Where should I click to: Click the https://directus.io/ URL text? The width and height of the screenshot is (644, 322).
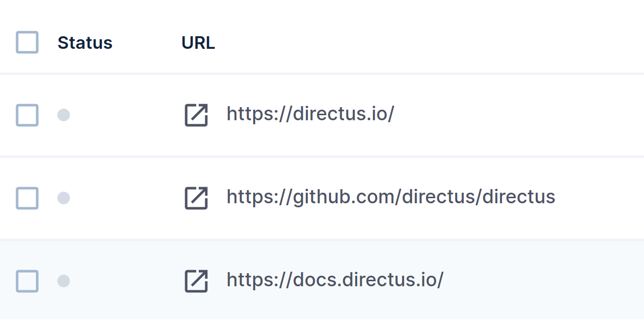(310, 114)
